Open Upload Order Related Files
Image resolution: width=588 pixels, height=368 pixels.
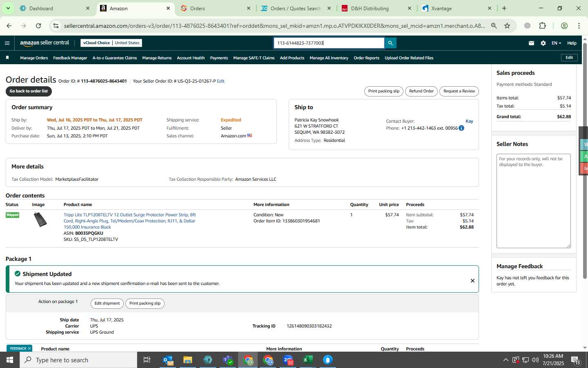click(409, 58)
